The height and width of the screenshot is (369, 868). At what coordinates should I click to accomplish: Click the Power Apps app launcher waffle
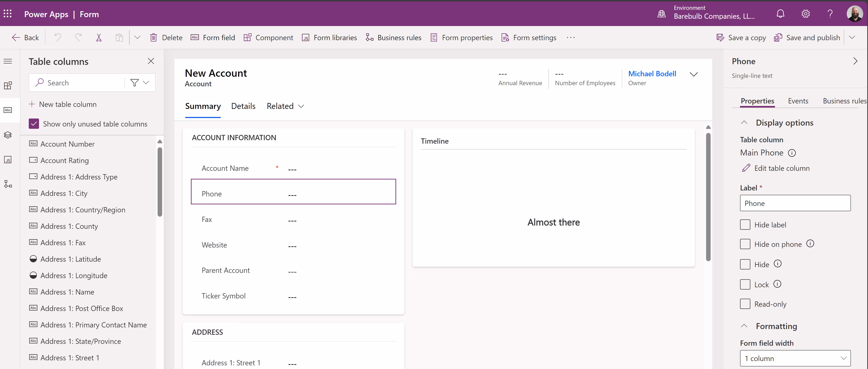[8, 14]
